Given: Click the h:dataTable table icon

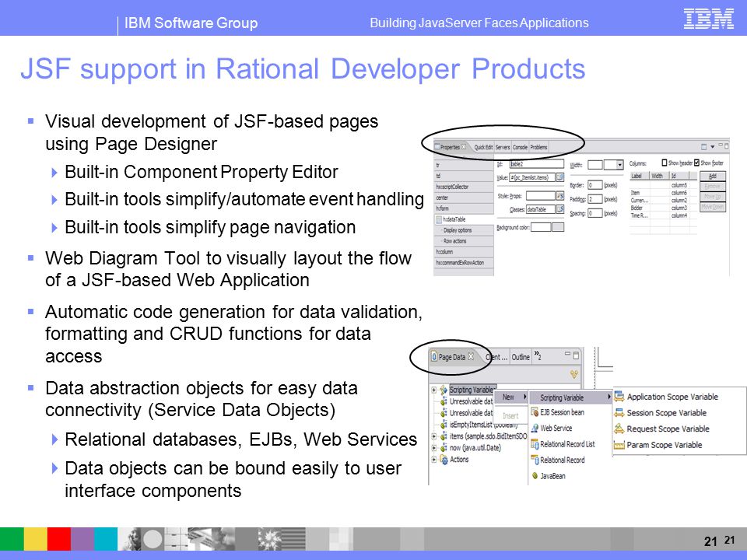Looking at the screenshot, I should (x=439, y=219).
